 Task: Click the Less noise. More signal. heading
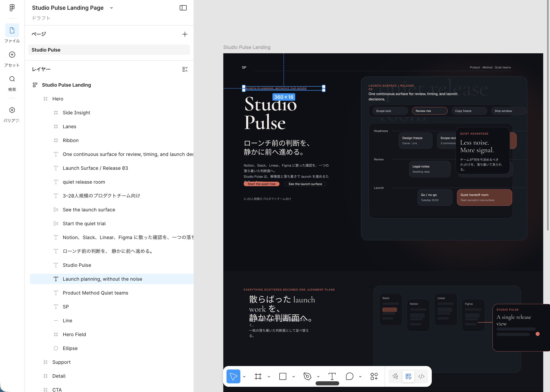pyautogui.click(x=477, y=146)
